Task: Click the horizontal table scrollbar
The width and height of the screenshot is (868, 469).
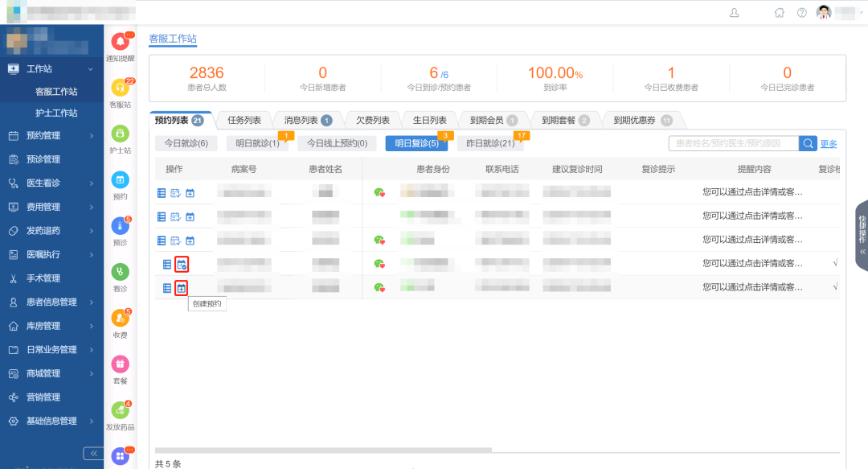Action: [x=323, y=450]
